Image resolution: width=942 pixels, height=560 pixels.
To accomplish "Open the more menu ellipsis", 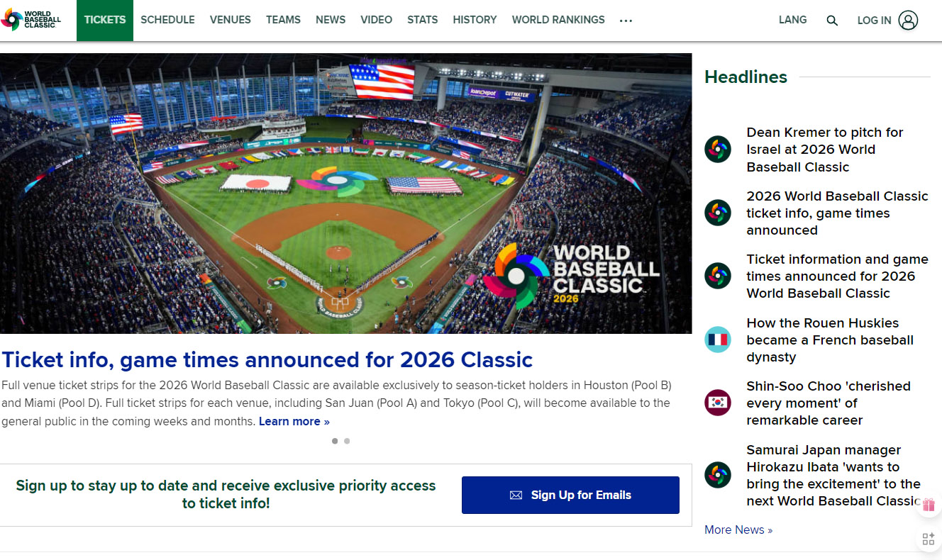I will coord(626,21).
